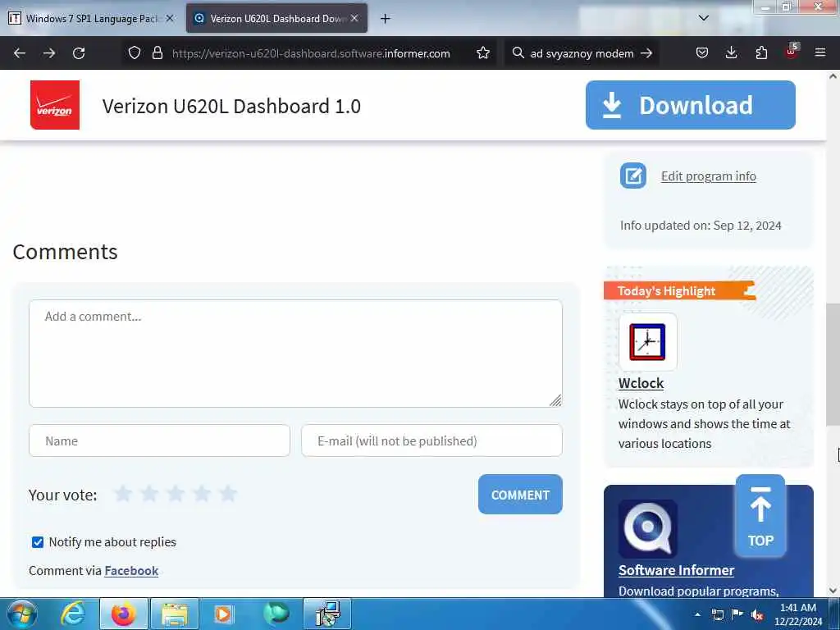
Task: Jump to page top with TOP button
Action: click(760, 516)
